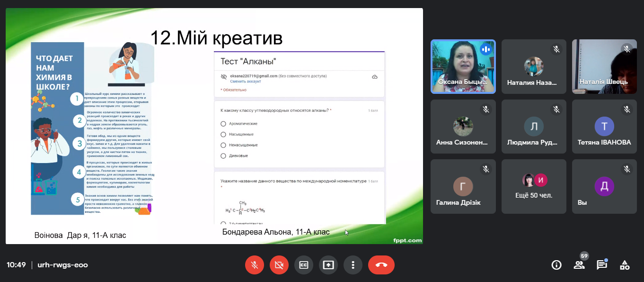Select Оксана Быцы video tile

point(463,66)
